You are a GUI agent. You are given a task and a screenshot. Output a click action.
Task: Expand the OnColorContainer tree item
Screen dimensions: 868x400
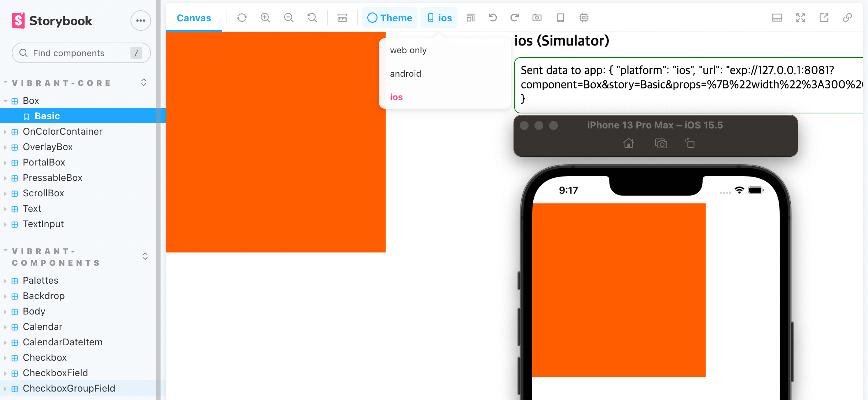62,131
